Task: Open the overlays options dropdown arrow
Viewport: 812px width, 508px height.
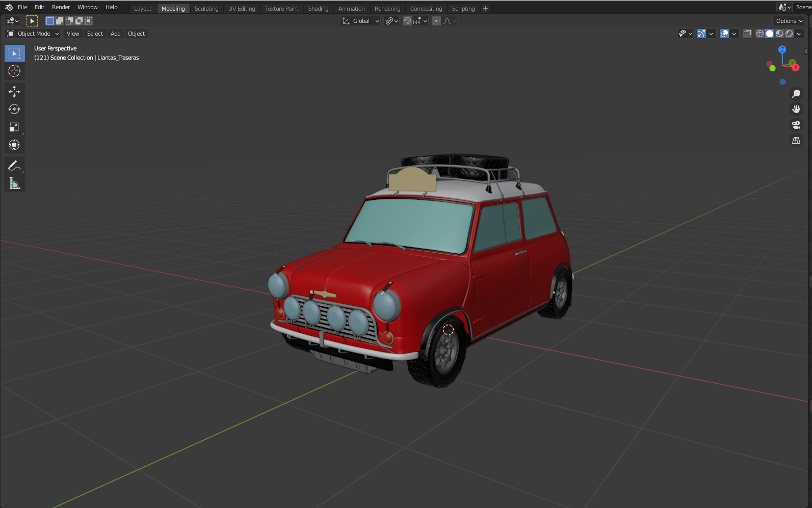Action: tap(734, 34)
